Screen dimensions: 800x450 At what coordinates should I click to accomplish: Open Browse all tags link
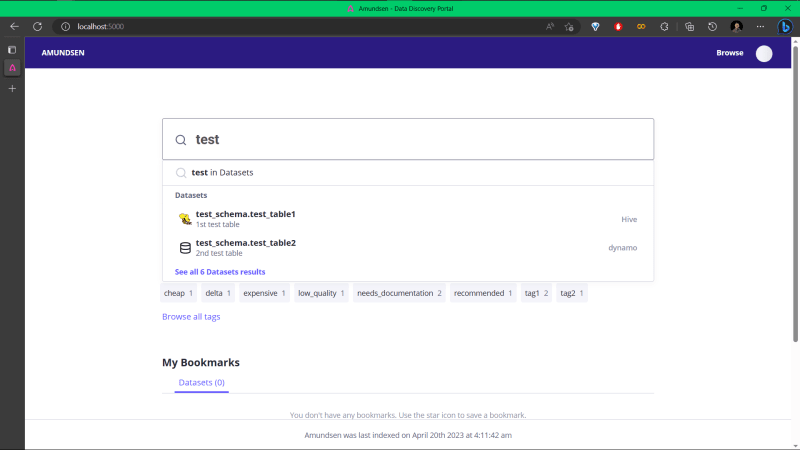pyautogui.click(x=191, y=317)
